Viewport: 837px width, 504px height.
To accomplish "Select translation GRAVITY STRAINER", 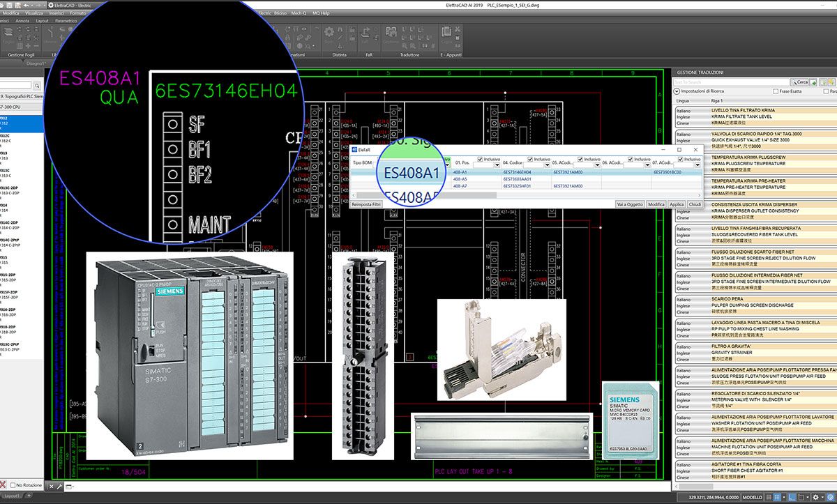I will (x=733, y=352).
